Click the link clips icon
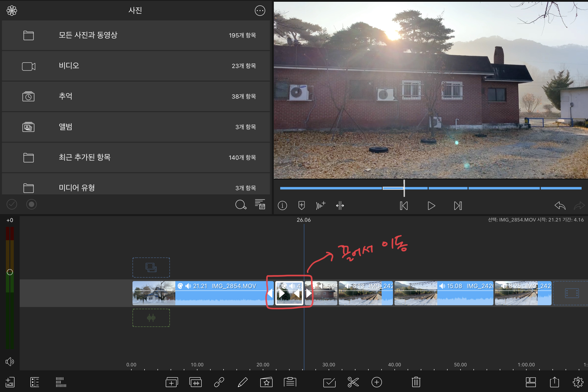The width and height of the screenshot is (588, 392). click(219, 382)
